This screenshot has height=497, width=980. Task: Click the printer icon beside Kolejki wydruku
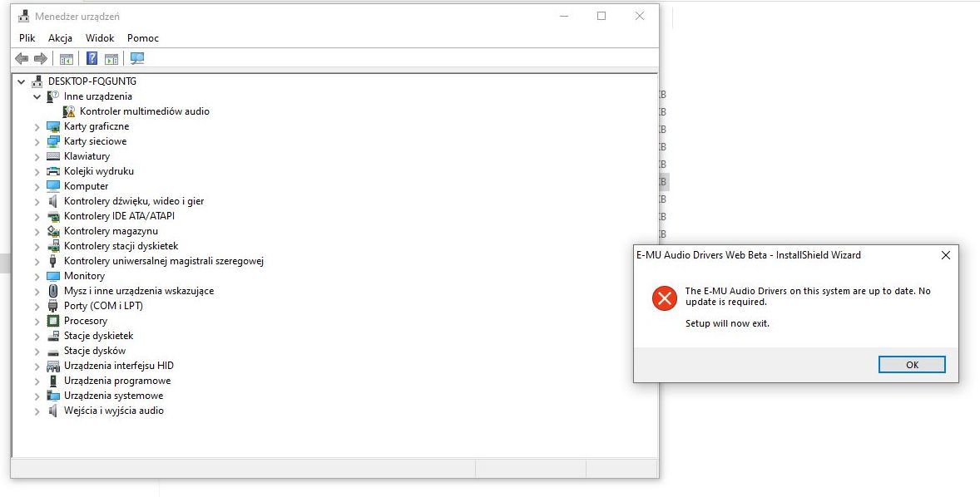52,170
